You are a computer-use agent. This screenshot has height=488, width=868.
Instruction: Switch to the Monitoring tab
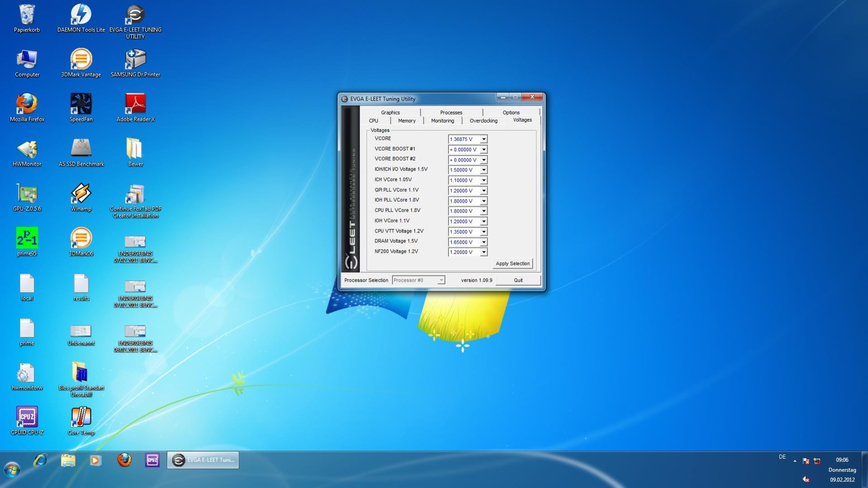click(443, 121)
